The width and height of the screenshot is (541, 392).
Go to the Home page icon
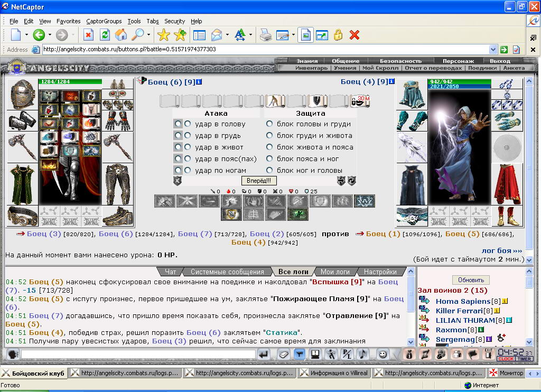click(x=121, y=35)
